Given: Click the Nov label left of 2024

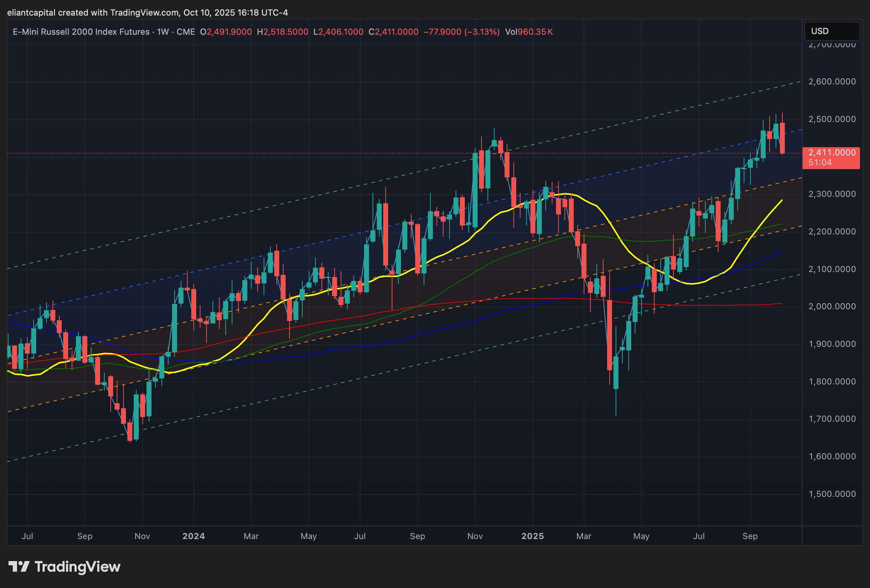Looking at the screenshot, I should [x=142, y=536].
